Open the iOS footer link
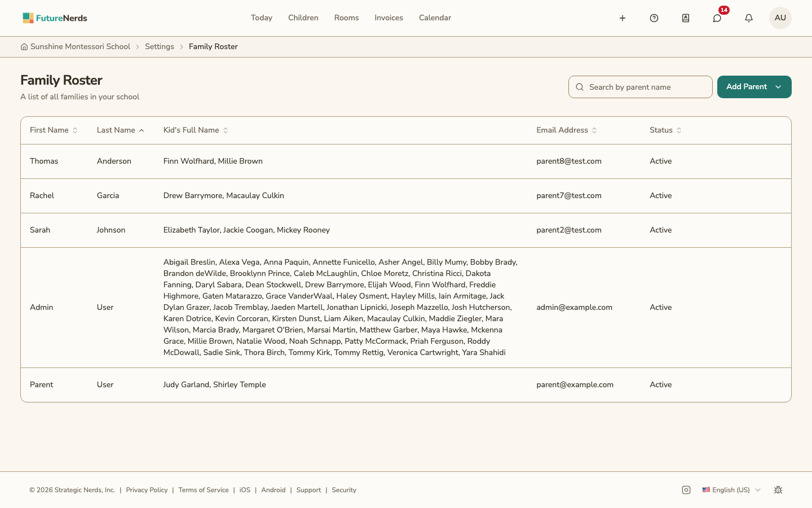The image size is (812, 508). tap(245, 490)
